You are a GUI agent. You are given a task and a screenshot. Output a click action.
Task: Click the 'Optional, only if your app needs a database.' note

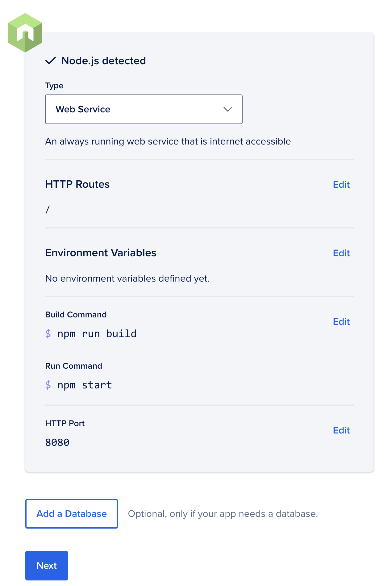tap(223, 514)
